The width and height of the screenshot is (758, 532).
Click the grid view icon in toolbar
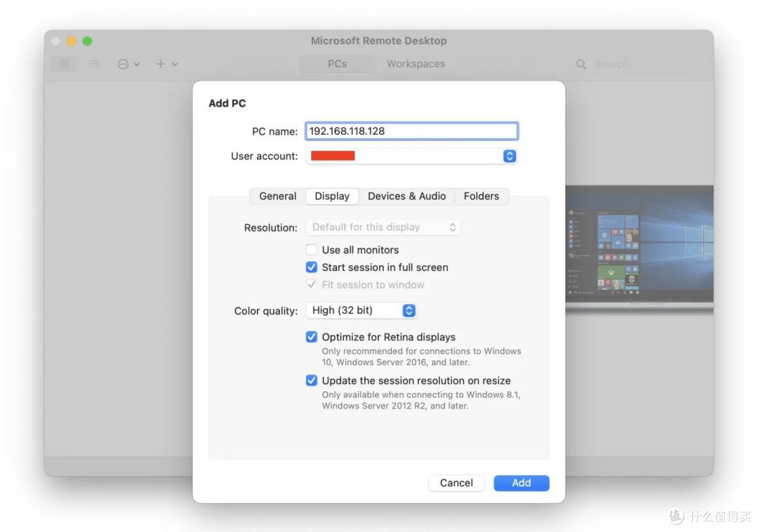point(64,64)
